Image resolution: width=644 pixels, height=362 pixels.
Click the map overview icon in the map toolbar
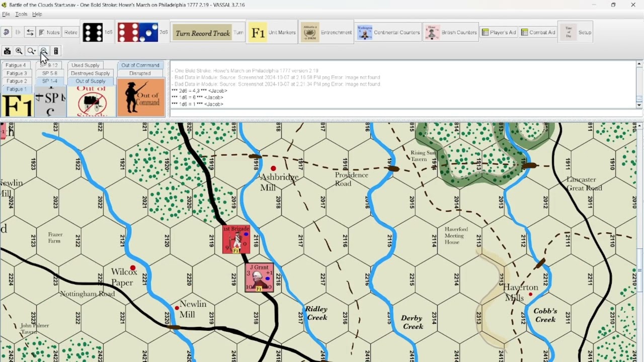(56, 51)
